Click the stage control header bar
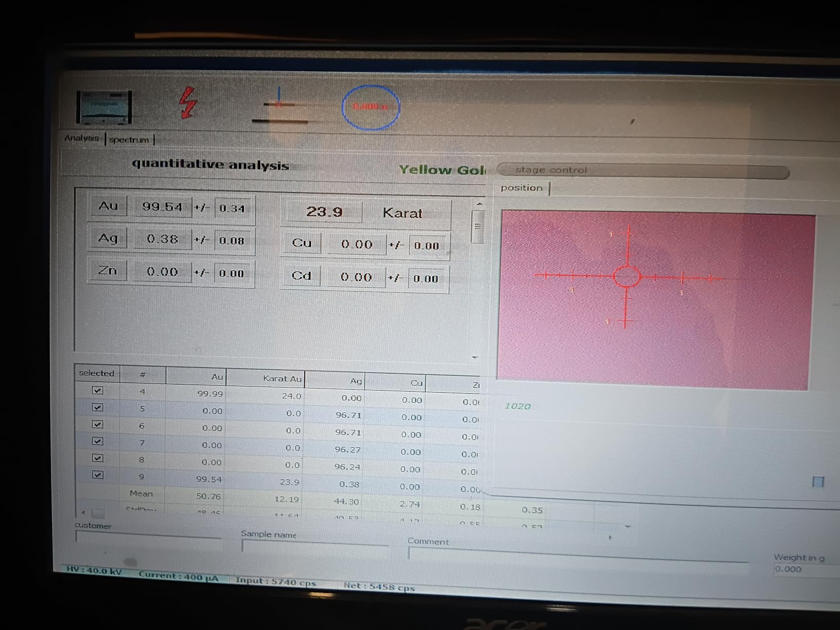 [x=643, y=171]
